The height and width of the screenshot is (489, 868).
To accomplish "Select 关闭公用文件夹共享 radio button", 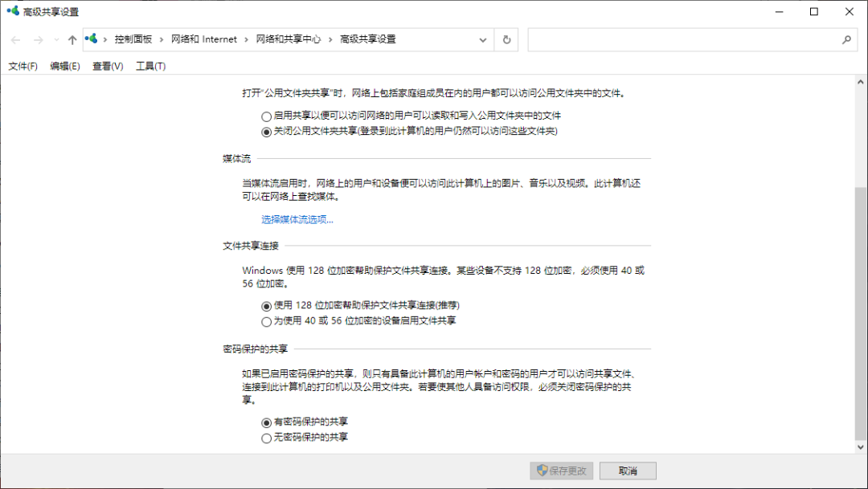I will (267, 132).
